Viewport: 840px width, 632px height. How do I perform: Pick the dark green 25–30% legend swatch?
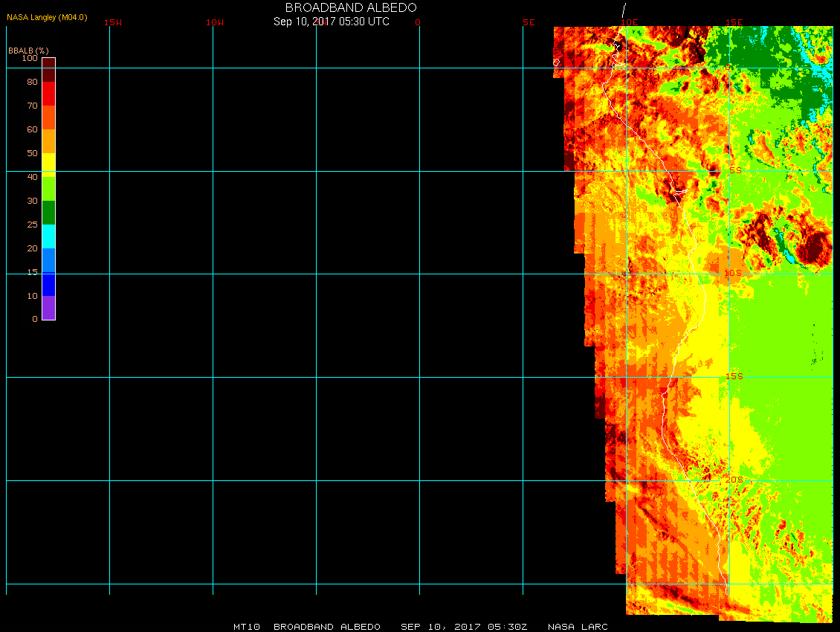pyautogui.click(x=48, y=213)
